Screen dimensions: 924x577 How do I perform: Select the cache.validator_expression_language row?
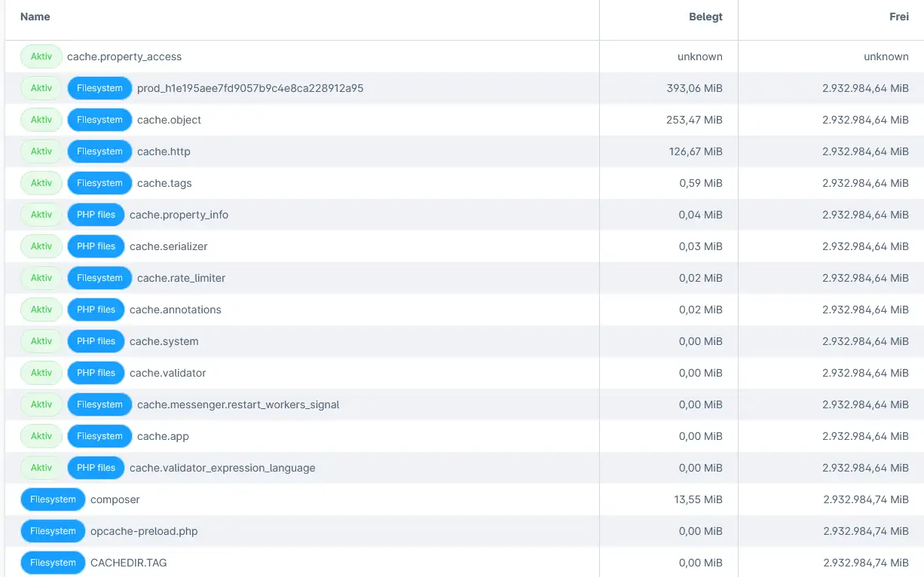(x=222, y=468)
